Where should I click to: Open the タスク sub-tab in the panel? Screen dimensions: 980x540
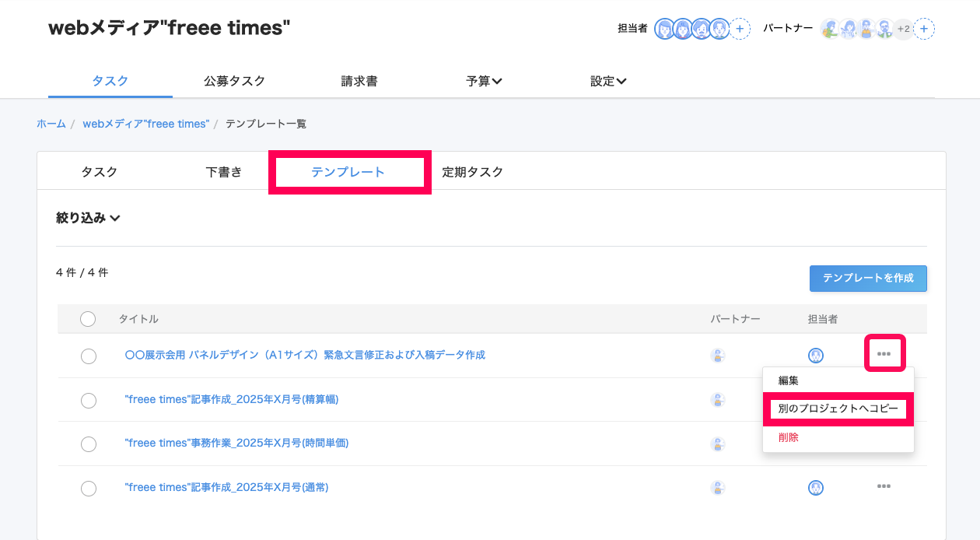100,172
